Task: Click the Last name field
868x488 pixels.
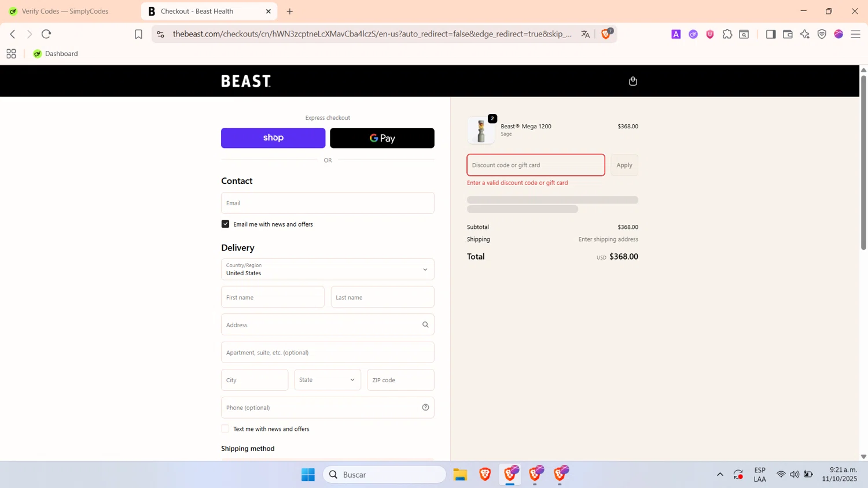Action: [x=382, y=297]
